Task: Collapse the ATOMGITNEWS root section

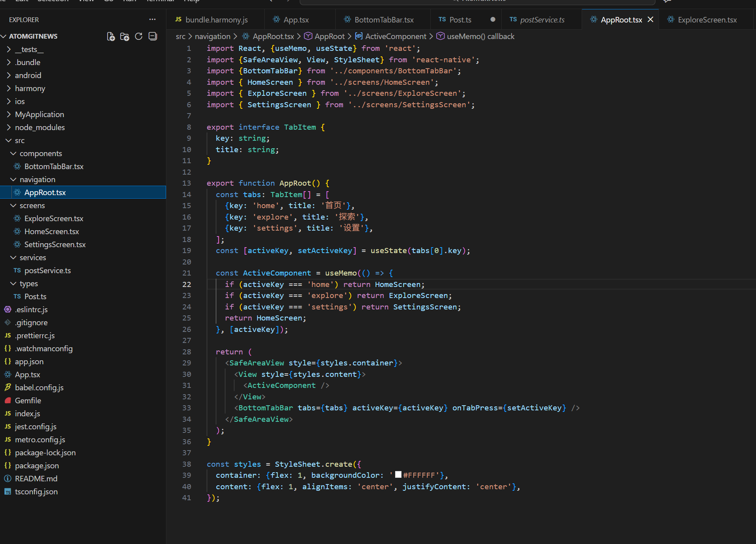Action: tap(4, 36)
